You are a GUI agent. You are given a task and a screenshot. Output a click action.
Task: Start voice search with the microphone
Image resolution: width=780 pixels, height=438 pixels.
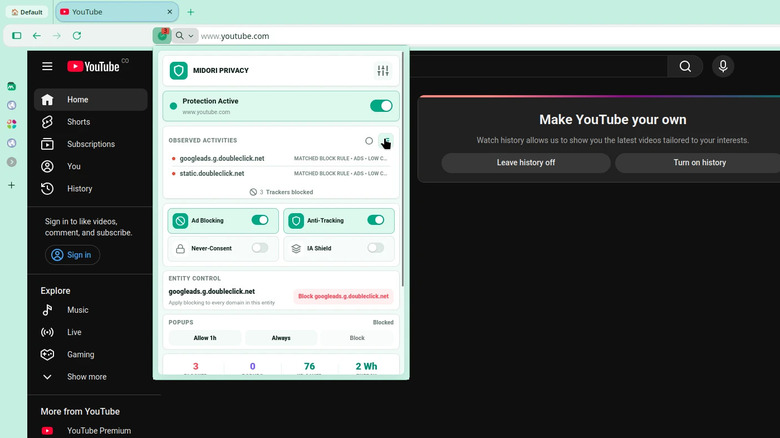click(723, 66)
